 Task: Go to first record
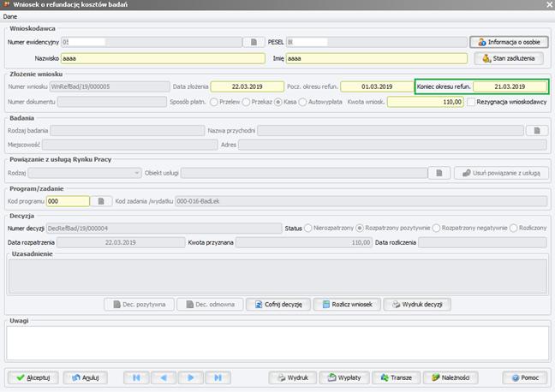point(136,377)
